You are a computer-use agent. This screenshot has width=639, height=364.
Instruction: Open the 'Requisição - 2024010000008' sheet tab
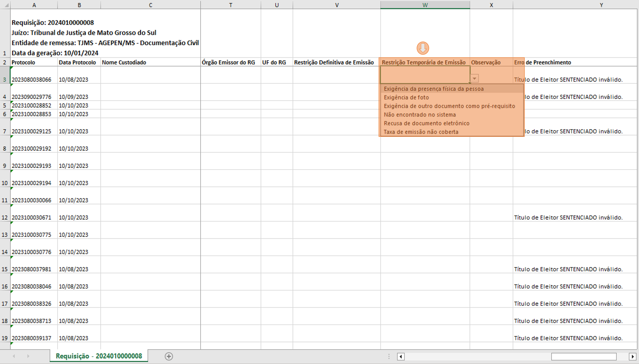point(99,356)
